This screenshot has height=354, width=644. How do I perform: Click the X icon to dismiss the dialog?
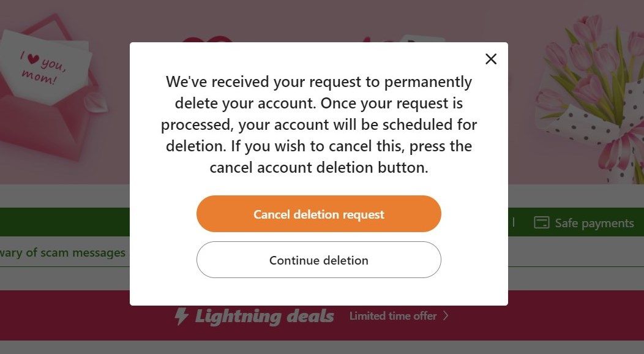(490, 59)
